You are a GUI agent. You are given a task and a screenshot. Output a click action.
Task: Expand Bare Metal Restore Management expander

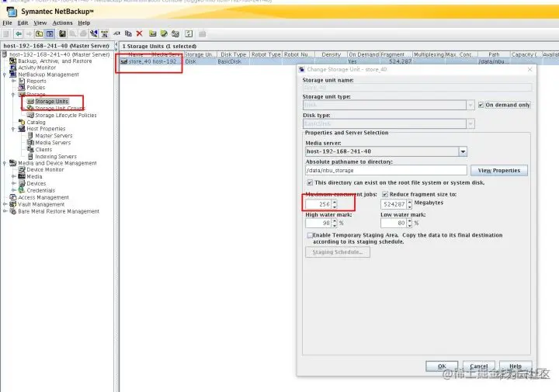pos(5,211)
